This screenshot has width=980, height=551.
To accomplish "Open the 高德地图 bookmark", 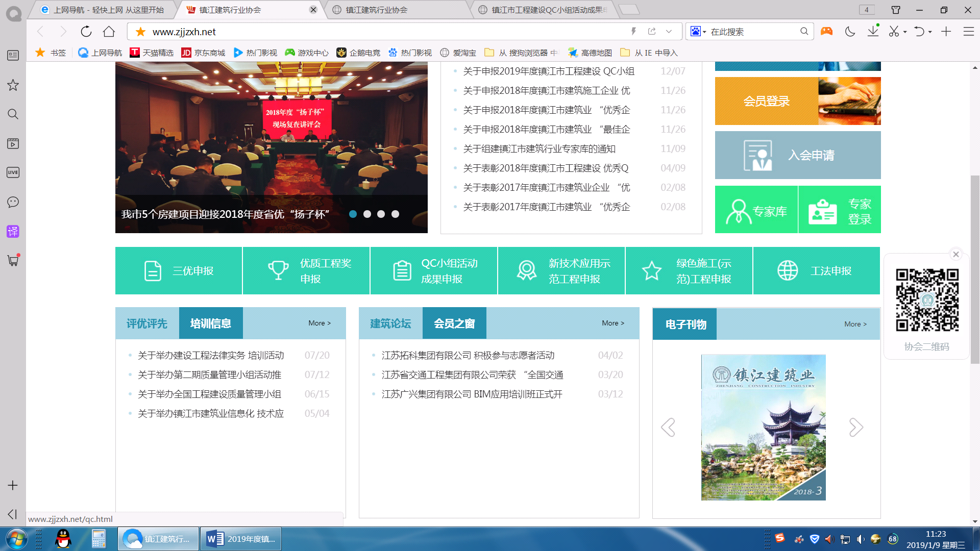I will [590, 52].
